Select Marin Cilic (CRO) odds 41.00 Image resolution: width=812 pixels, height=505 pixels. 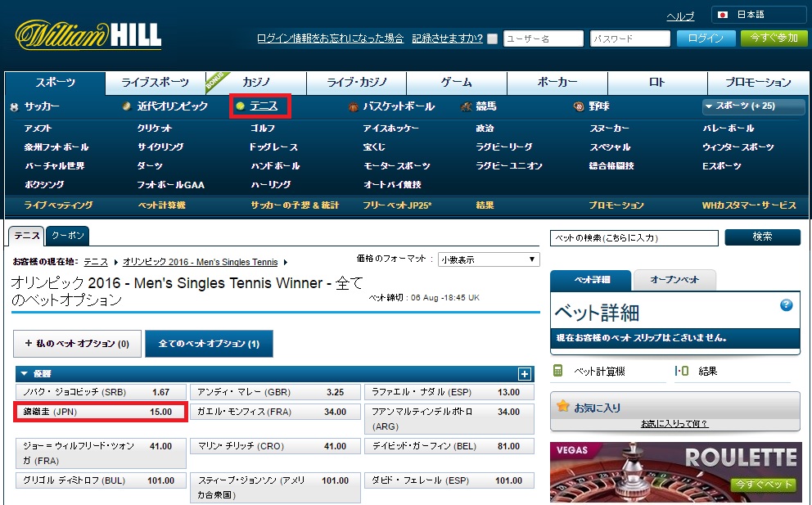275,446
